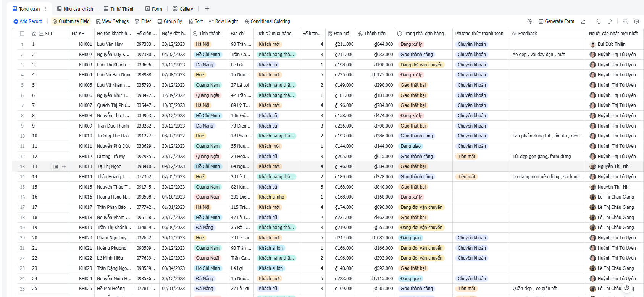The image size is (644, 297).
Task: Open View Settings panel
Action: [112, 21]
